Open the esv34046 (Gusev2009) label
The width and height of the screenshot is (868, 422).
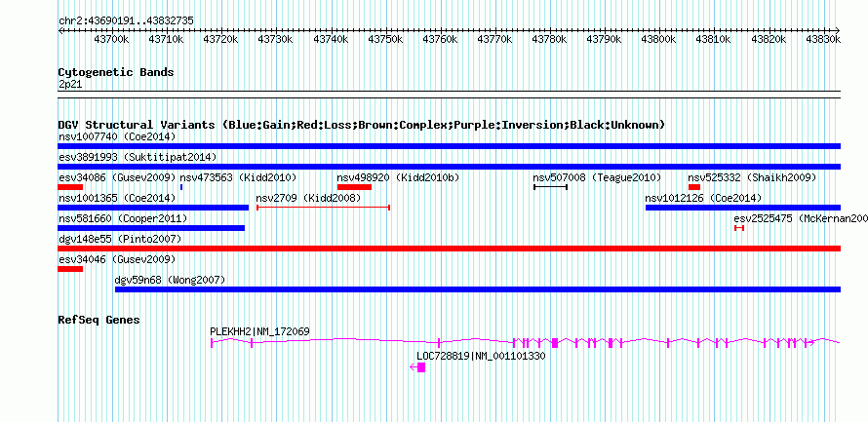coord(117,259)
